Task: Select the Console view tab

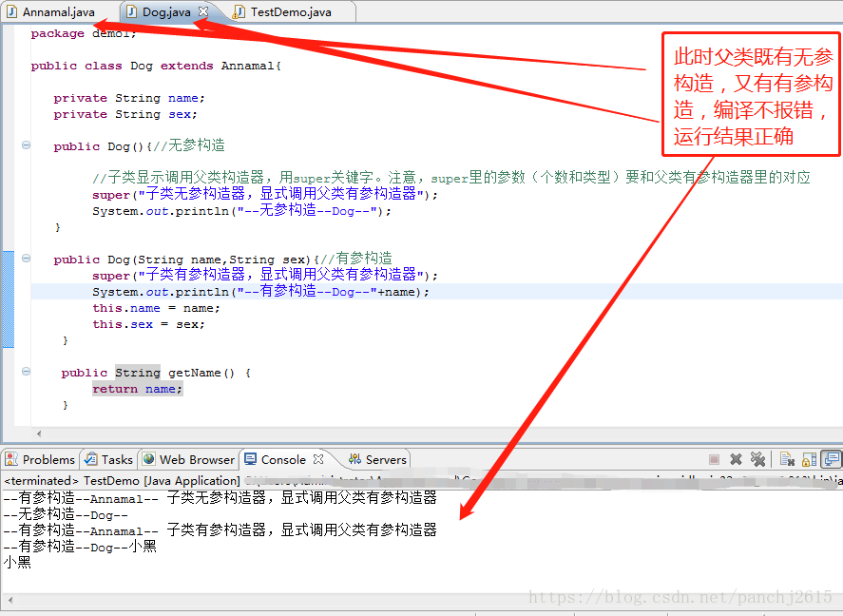Action: (283, 459)
